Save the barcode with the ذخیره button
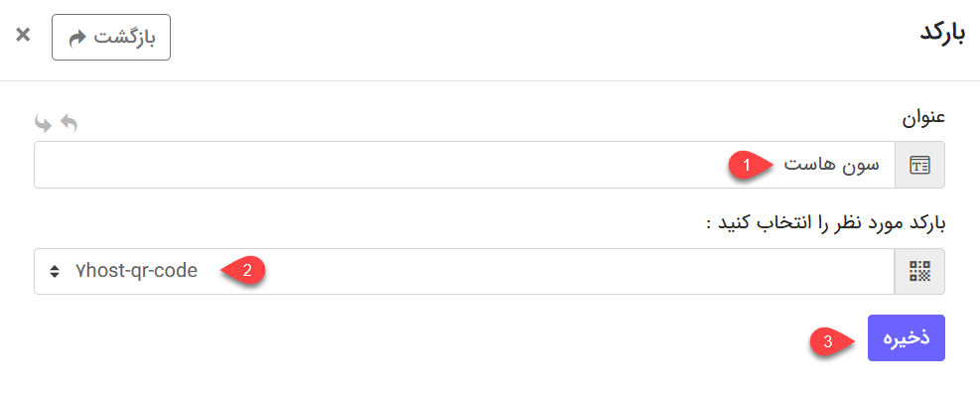 907,338
